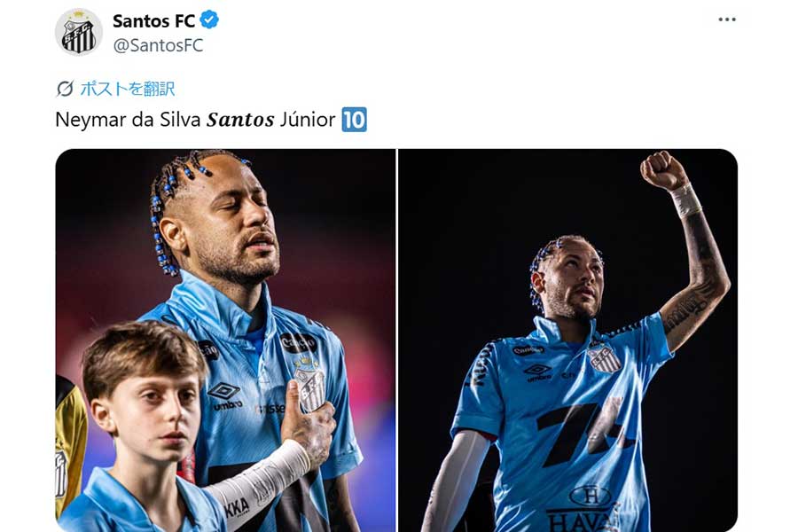Open the Santos FC display name link
798x532 pixels.
click(x=153, y=21)
